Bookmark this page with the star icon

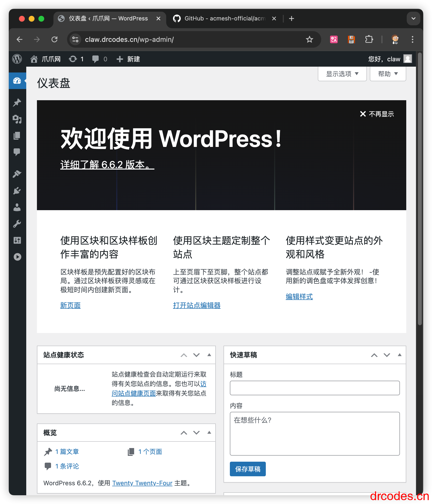(309, 39)
